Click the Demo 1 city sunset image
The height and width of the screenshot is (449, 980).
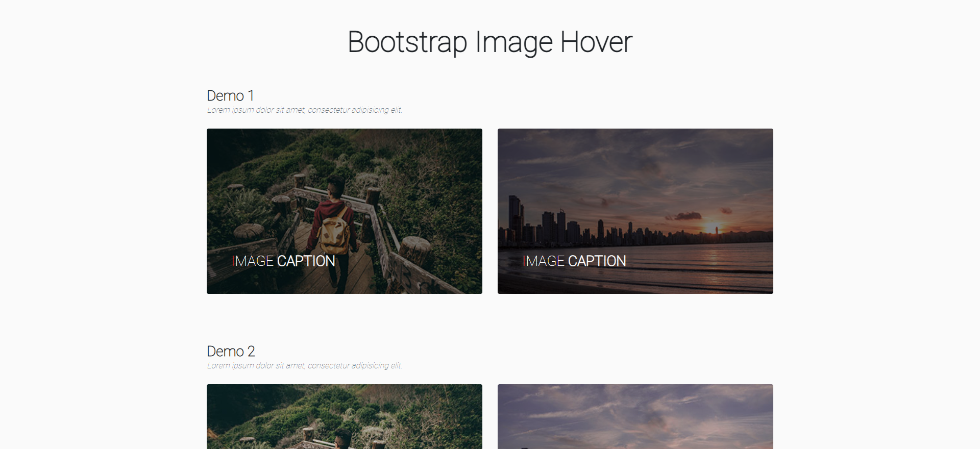(x=635, y=211)
